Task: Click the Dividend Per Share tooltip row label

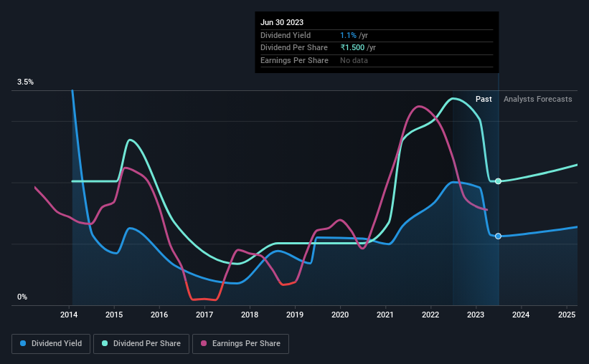Action: 293,48
